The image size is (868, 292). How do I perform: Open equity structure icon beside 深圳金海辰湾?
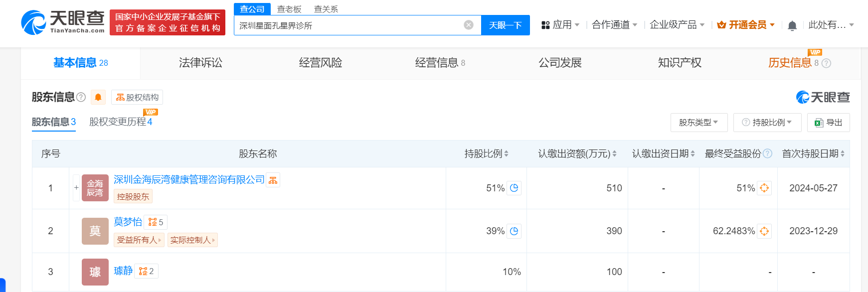point(273,180)
